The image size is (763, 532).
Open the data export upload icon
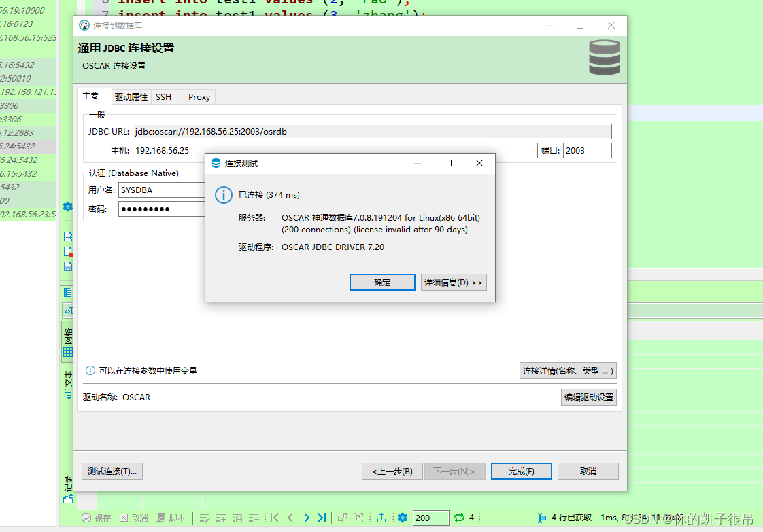381,518
